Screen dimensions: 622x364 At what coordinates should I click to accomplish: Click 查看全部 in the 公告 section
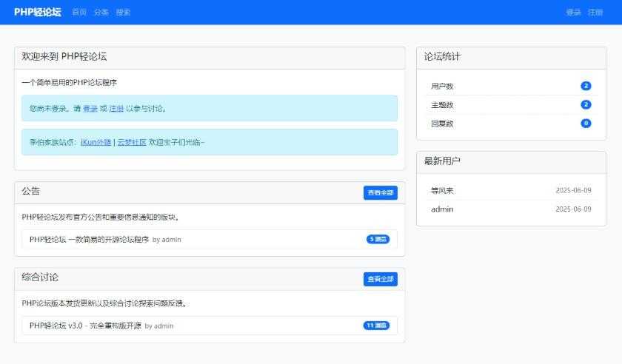[x=380, y=193]
